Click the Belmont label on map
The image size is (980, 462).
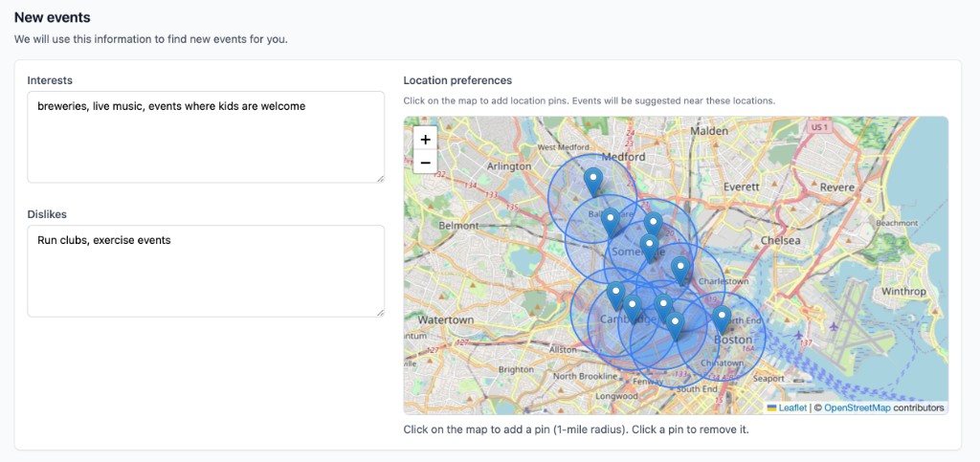(458, 226)
